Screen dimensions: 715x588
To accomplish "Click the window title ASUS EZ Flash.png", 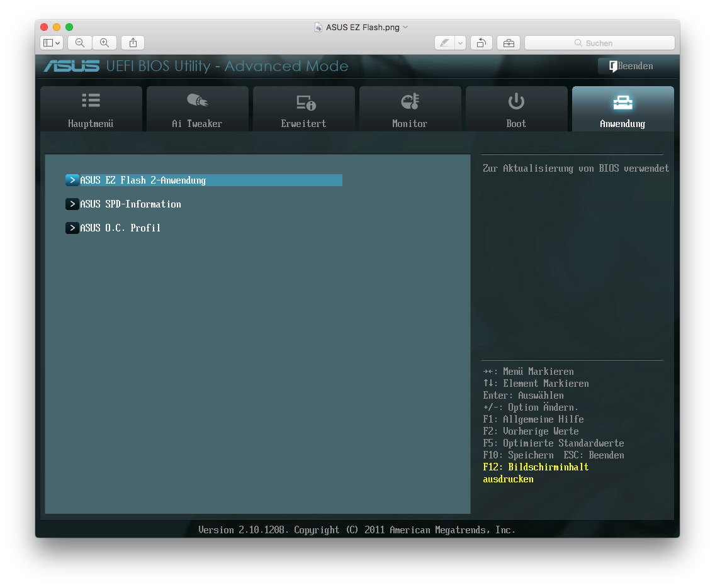I will pos(363,27).
